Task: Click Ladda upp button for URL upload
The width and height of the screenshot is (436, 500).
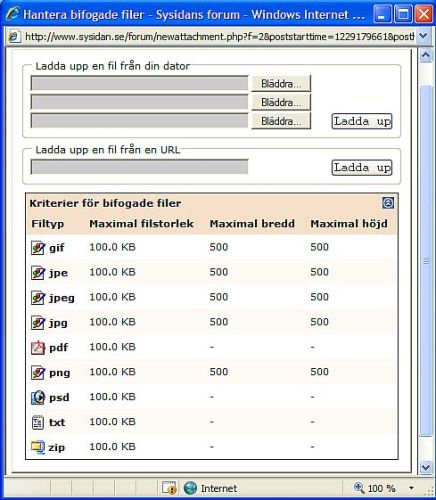Action: click(362, 167)
